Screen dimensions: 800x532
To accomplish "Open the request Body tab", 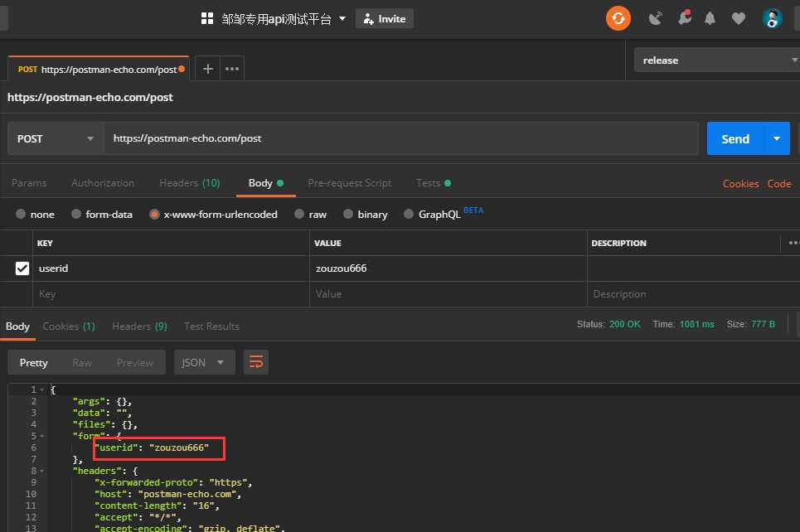I will pos(266,183).
